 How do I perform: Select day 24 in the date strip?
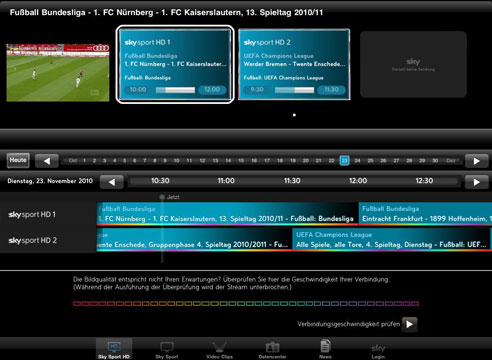(357, 161)
